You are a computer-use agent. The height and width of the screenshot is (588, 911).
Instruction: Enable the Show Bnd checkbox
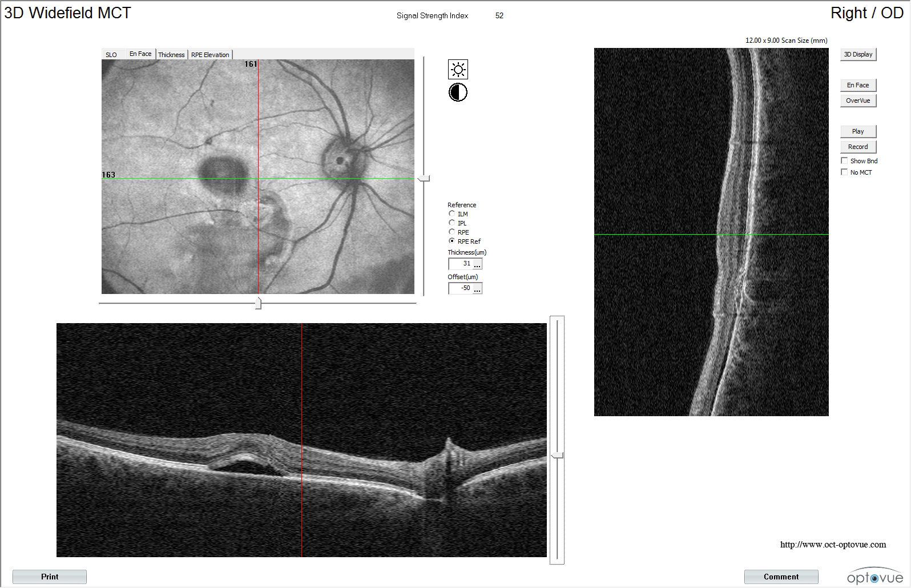point(844,161)
